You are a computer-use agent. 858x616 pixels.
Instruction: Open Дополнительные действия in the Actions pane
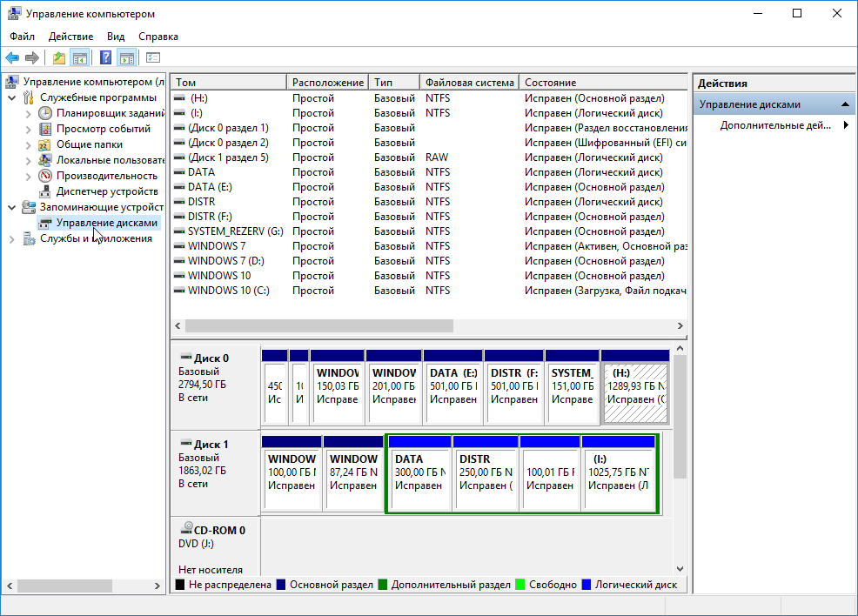pos(774,125)
